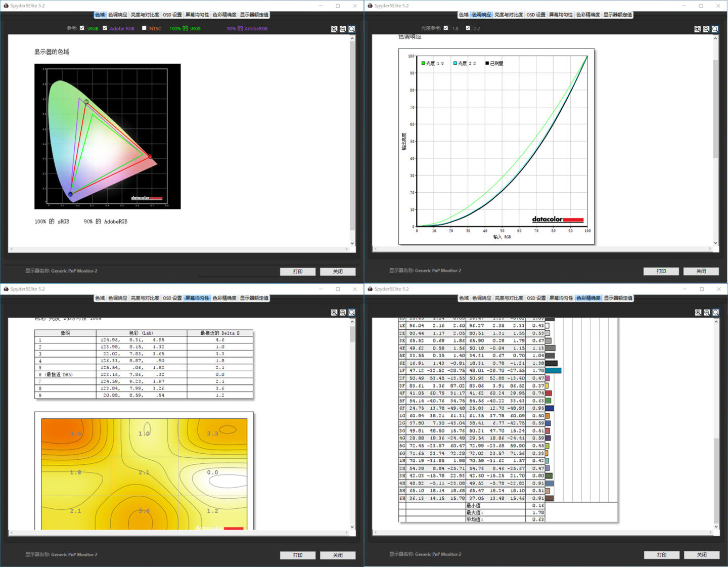
Task: Zoom in on the color accuracy table window
Action: 698,313
